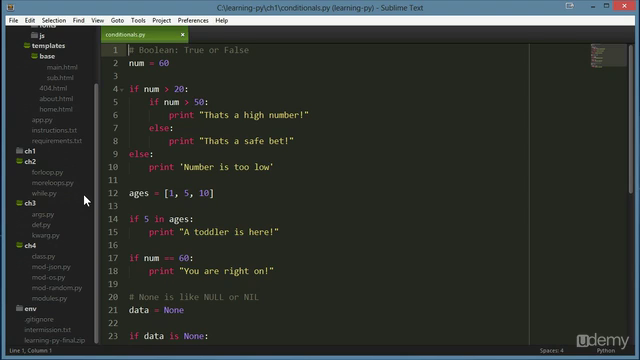This screenshot has height=360, width=640.
Task: Collapse the ch3 folder icon
Action: click(19, 203)
